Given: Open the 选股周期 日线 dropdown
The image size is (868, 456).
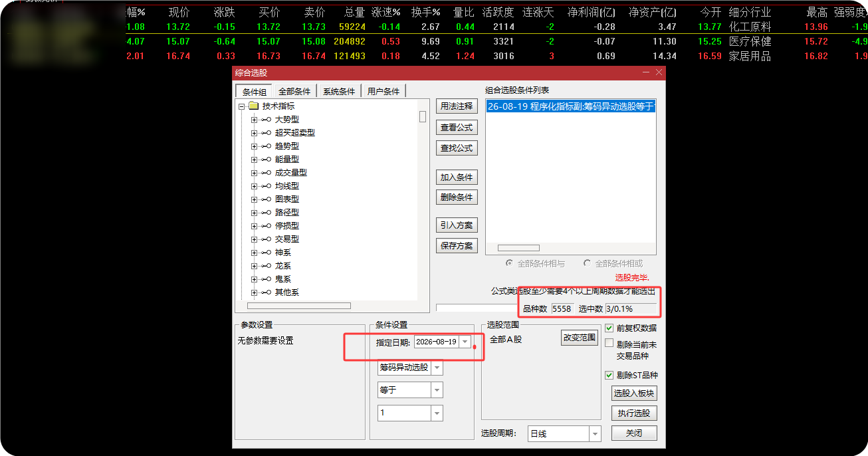Looking at the screenshot, I should coord(595,434).
